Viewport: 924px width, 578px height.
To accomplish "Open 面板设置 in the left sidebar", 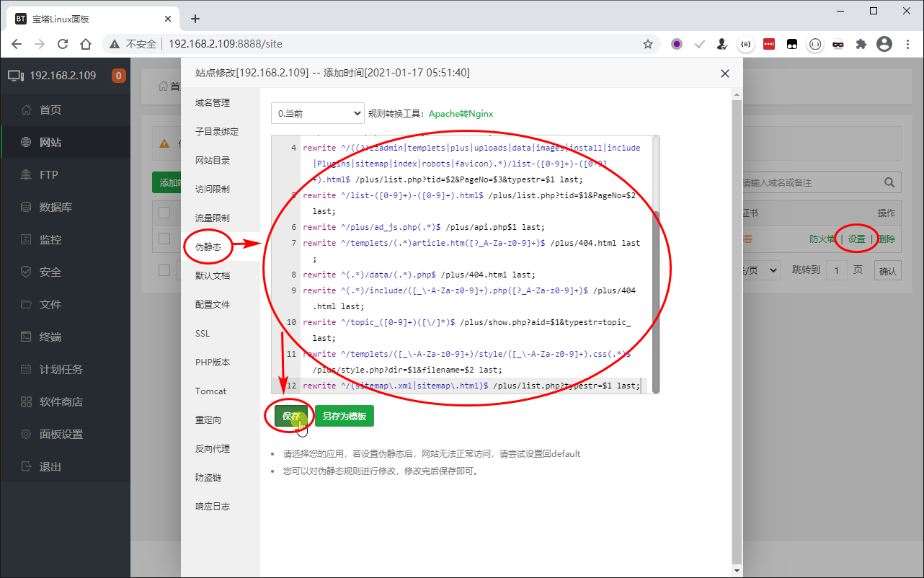I will click(x=65, y=434).
